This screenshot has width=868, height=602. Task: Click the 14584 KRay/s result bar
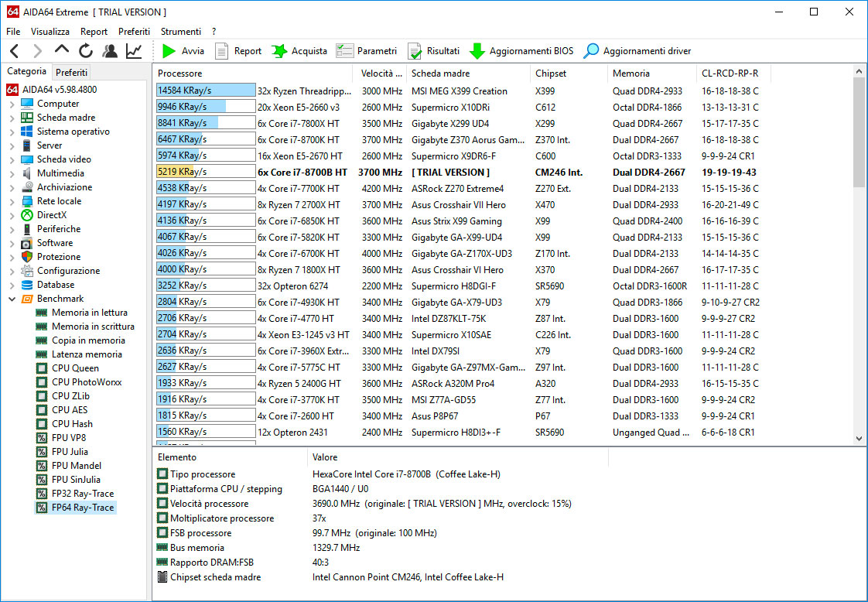point(206,91)
